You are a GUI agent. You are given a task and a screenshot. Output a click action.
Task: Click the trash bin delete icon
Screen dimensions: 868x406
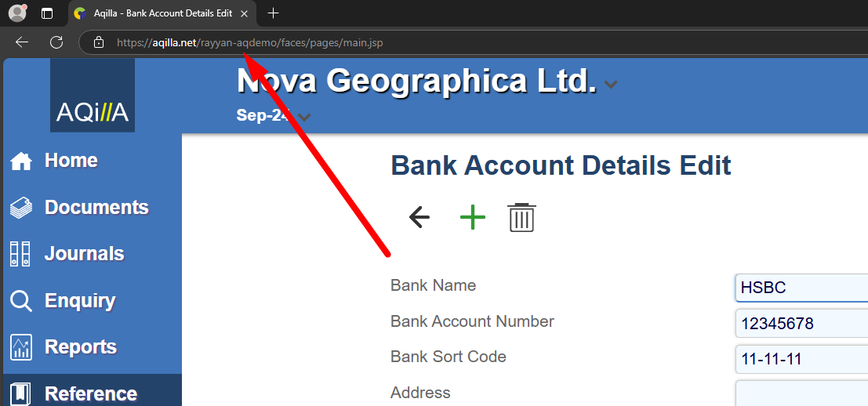(x=521, y=217)
